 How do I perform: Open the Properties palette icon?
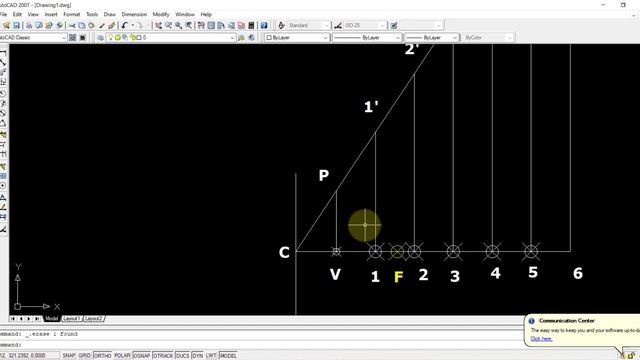coord(201,25)
